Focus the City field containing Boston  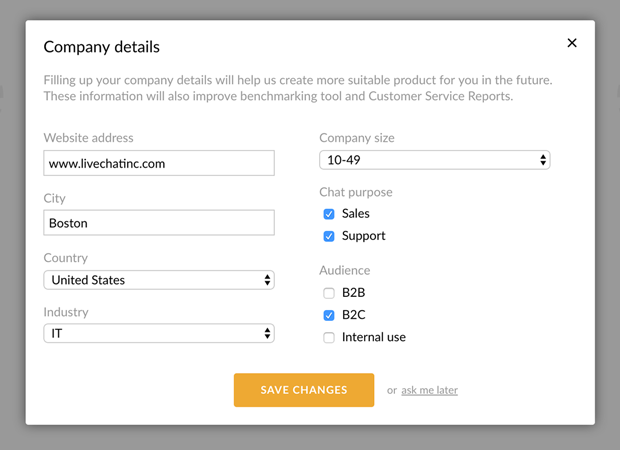pos(159,223)
